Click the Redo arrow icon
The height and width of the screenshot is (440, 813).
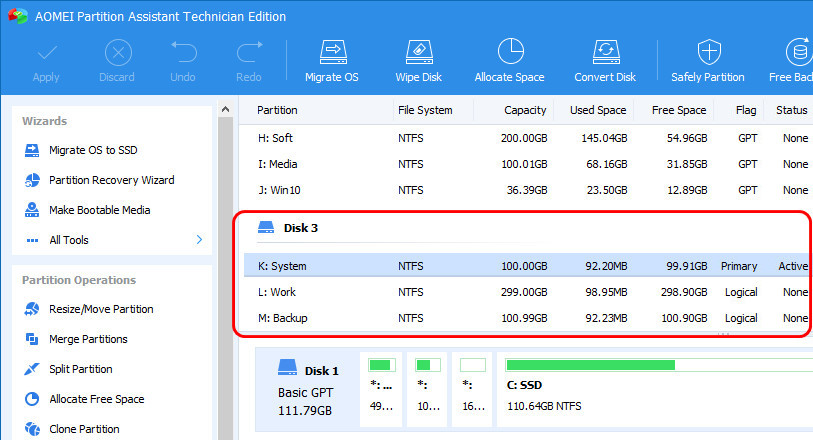[x=248, y=52]
